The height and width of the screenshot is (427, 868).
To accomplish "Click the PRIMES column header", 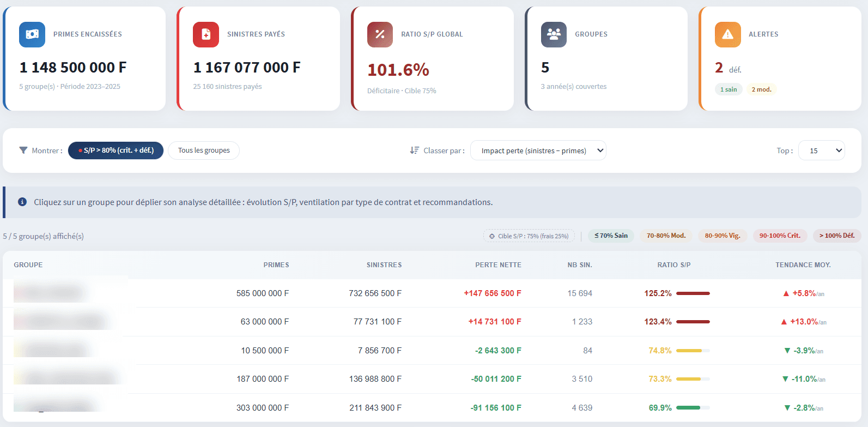I will click(276, 265).
